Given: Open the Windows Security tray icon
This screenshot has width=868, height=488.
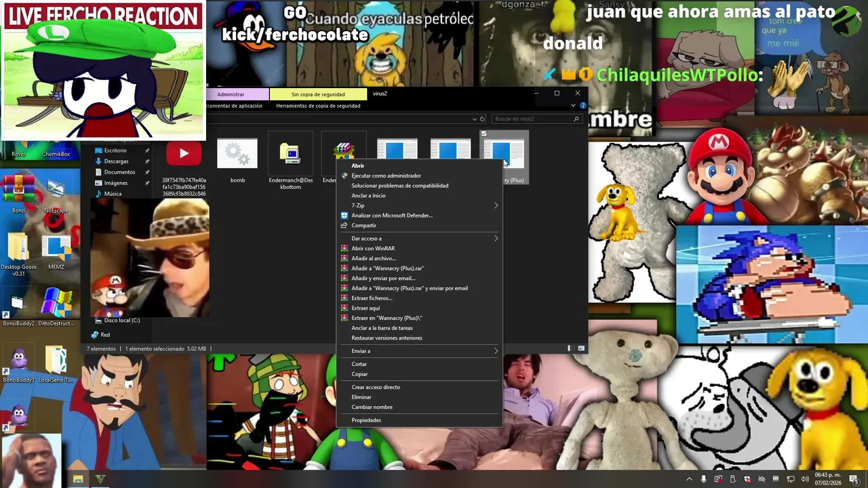Looking at the screenshot, I should coord(747,479).
